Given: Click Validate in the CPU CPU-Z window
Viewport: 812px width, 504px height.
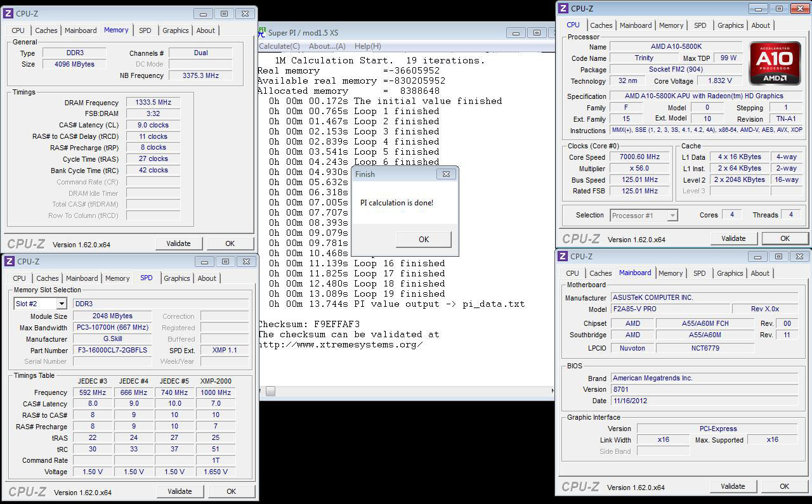Looking at the screenshot, I should pos(733,238).
